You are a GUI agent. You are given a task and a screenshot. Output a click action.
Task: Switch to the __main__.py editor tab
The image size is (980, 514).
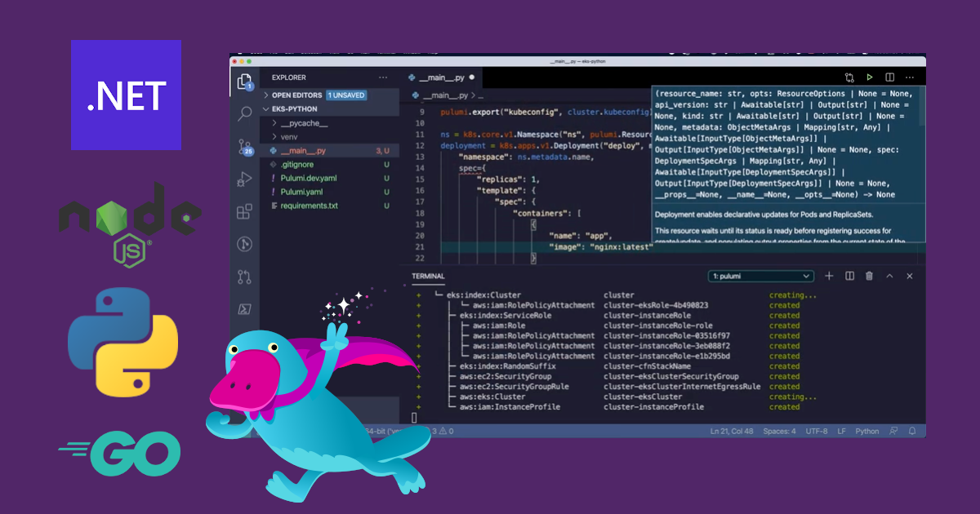point(441,78)
